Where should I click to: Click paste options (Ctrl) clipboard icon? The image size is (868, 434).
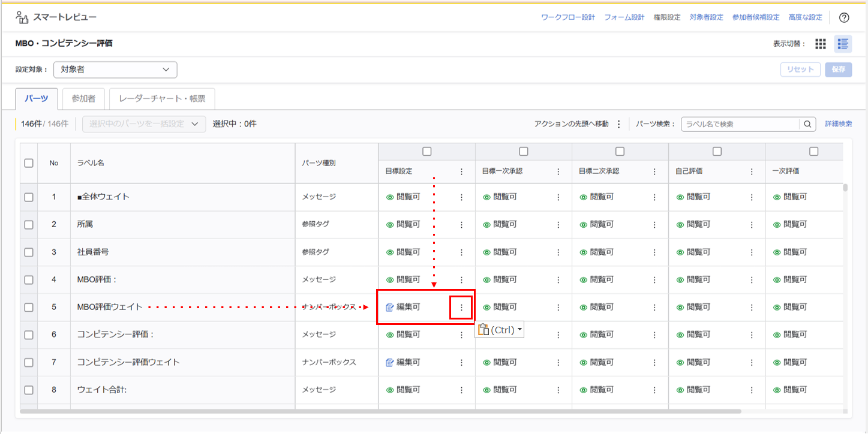(x=483, y=330)
